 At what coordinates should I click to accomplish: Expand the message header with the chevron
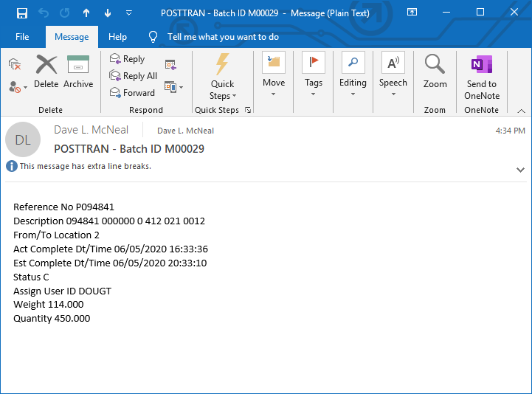(520, 170)
